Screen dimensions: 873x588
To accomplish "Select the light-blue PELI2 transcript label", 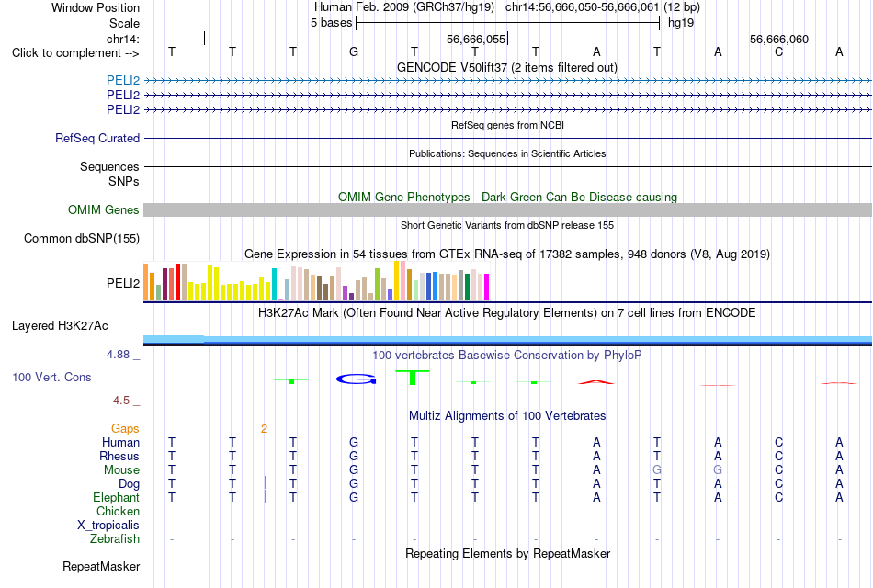I will pos(123,81).
